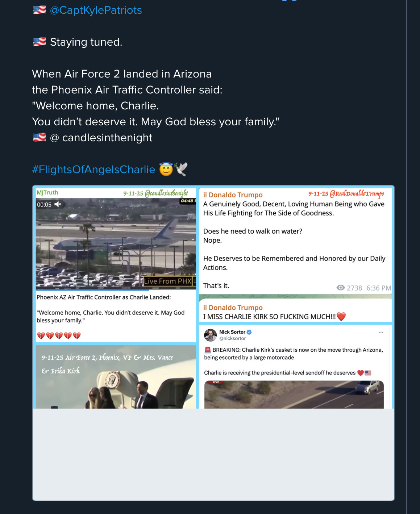Click the red heart after "SO FUCKING MUCH!!!"
Viewport: 420px width, 514px height.
pyautogui.click(x=341, y=317)
